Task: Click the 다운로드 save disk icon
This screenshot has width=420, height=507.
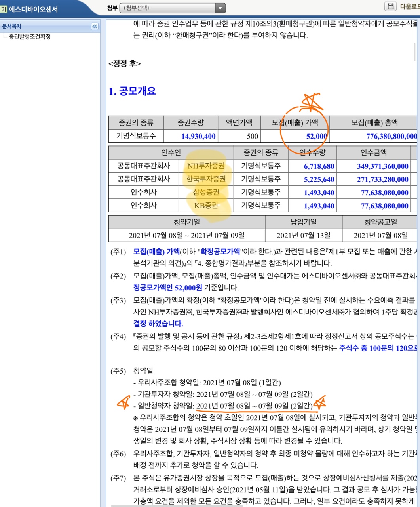Action: pos(391,6)
